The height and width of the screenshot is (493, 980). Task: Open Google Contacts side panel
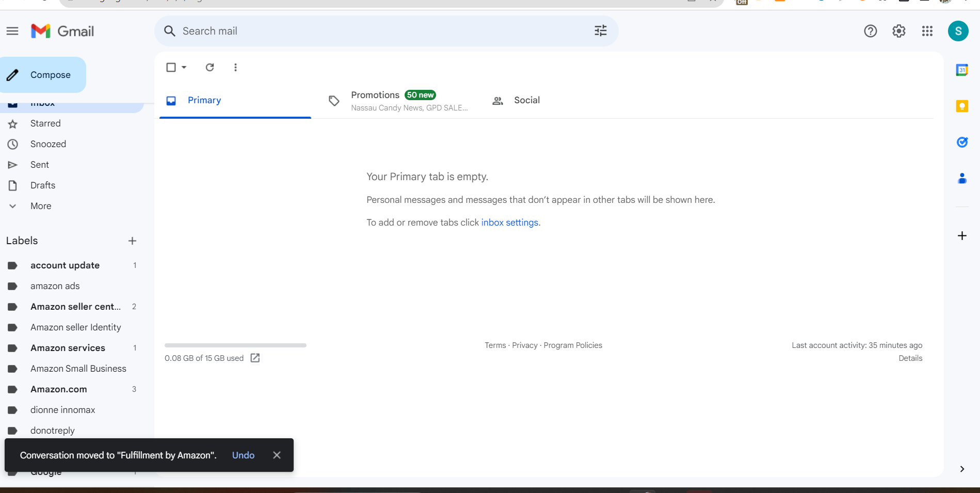pos(962,179)
